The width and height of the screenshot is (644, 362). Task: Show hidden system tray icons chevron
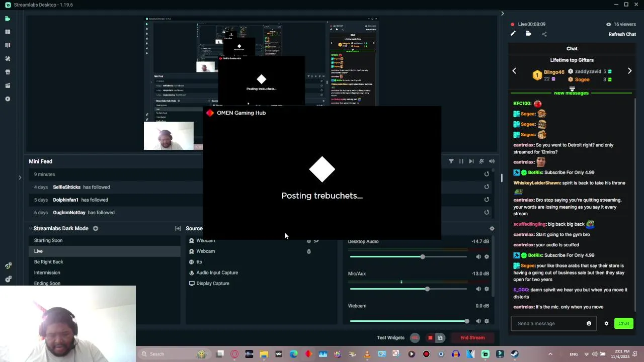click(550, 354)
